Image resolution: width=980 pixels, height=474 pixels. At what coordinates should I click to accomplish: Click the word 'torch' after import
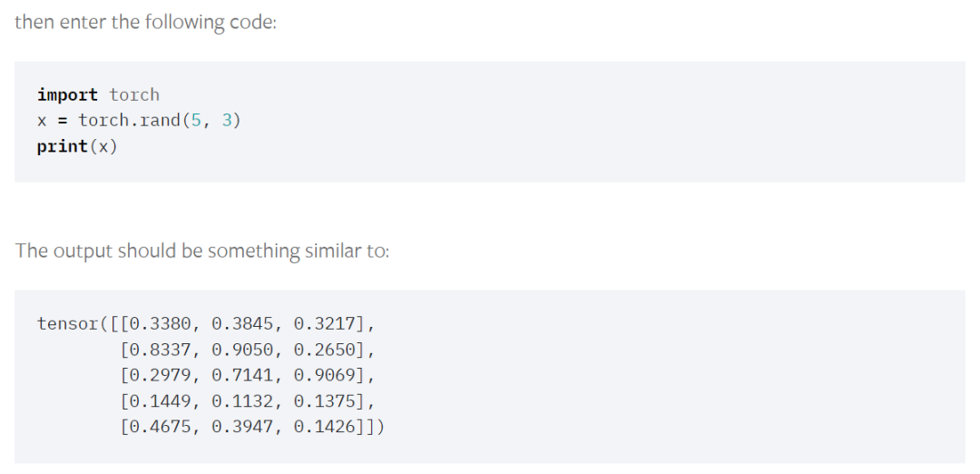pos(134,95)
